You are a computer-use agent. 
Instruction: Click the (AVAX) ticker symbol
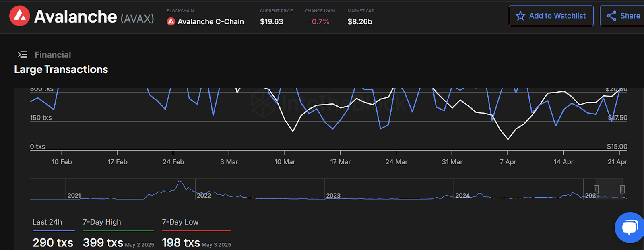coord(137,19)
